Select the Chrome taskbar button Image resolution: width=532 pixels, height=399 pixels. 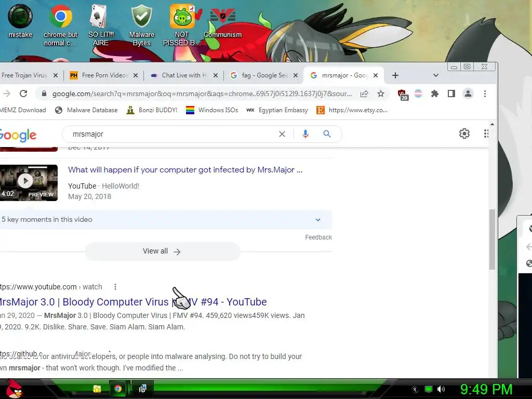(118, 389)
